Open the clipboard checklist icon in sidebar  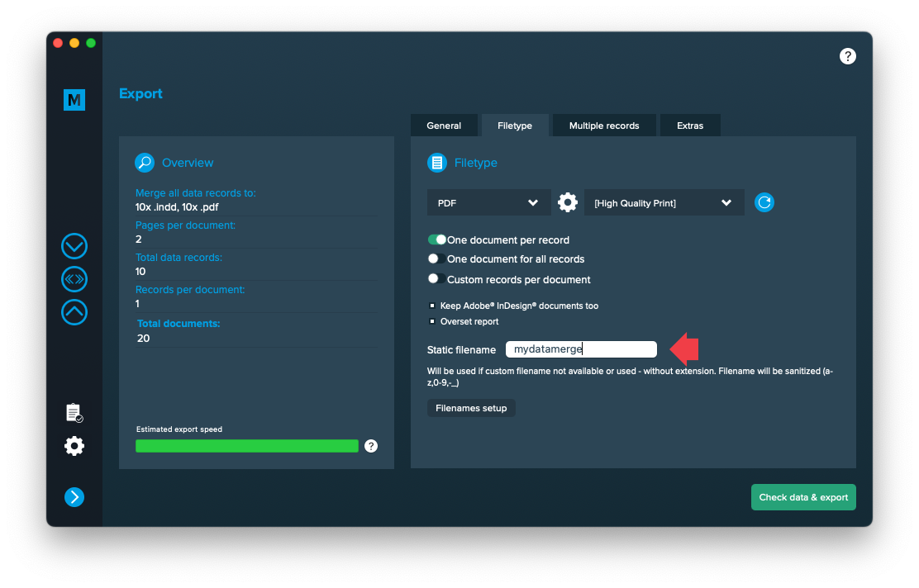pos(74,412)
